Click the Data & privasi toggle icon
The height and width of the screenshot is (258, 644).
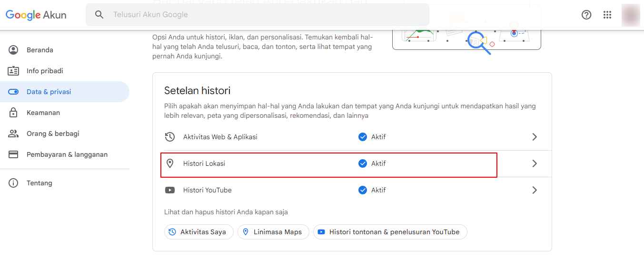tap(13, 92)
